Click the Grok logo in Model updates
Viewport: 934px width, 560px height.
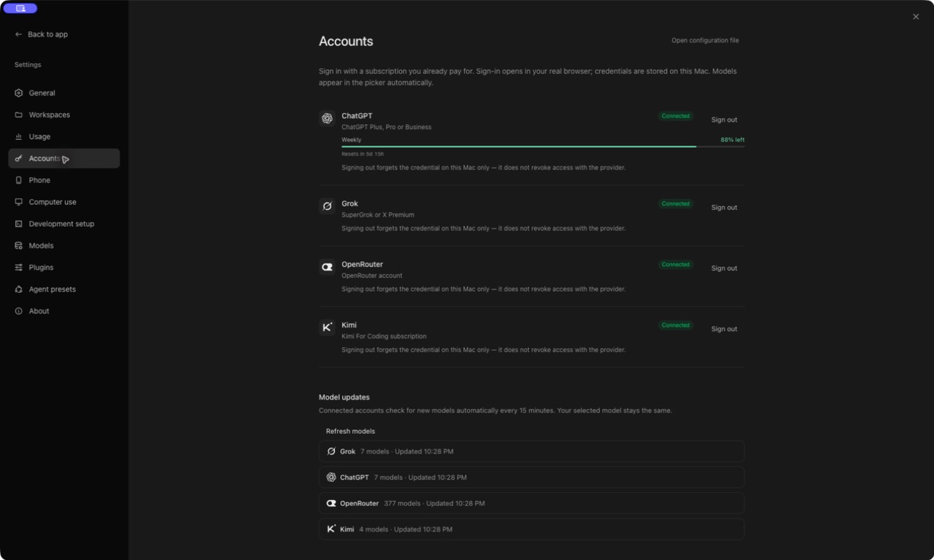point(331,451)
